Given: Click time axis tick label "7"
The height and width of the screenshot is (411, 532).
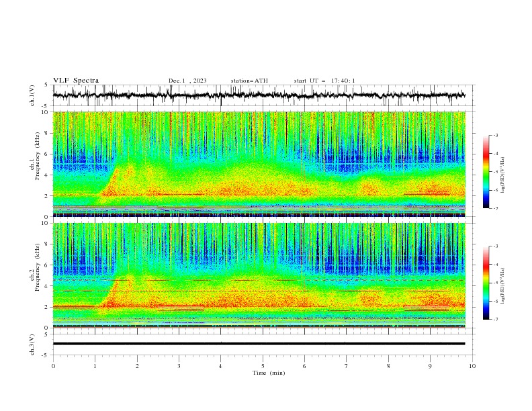Looking at the screenshot, I should pos(347,366).
